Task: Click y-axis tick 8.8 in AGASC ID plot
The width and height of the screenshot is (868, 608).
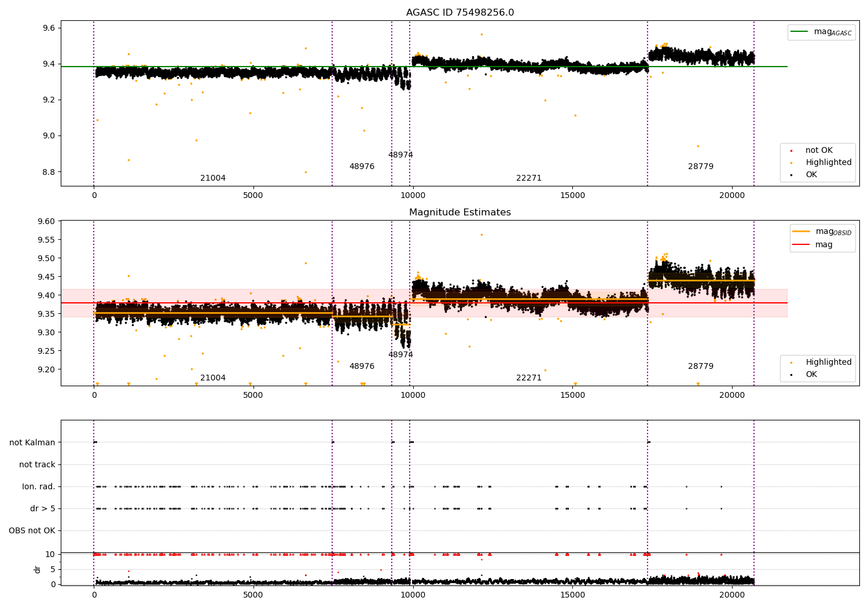Action: pos(49,172)
